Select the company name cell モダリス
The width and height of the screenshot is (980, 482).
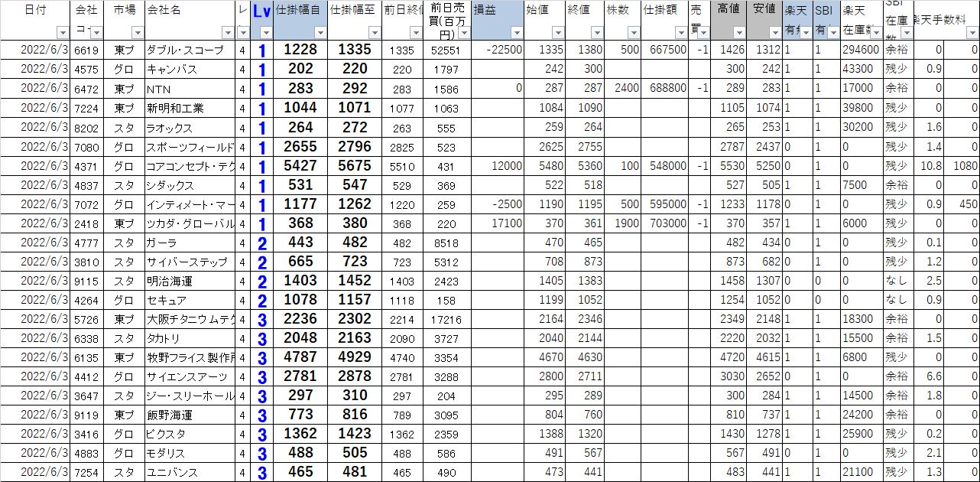coord(190,453)
